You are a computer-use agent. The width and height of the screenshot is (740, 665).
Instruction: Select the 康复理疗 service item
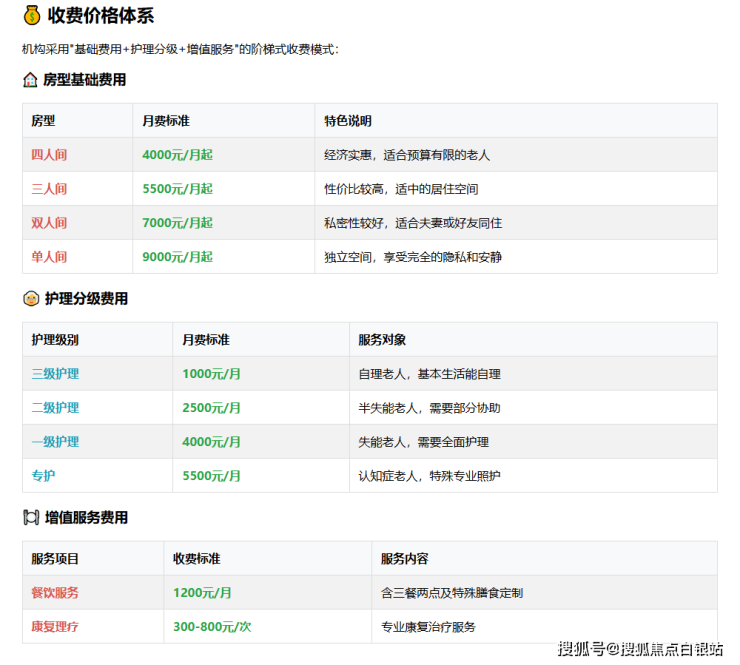pyautogui.click(x=55, y=627)
